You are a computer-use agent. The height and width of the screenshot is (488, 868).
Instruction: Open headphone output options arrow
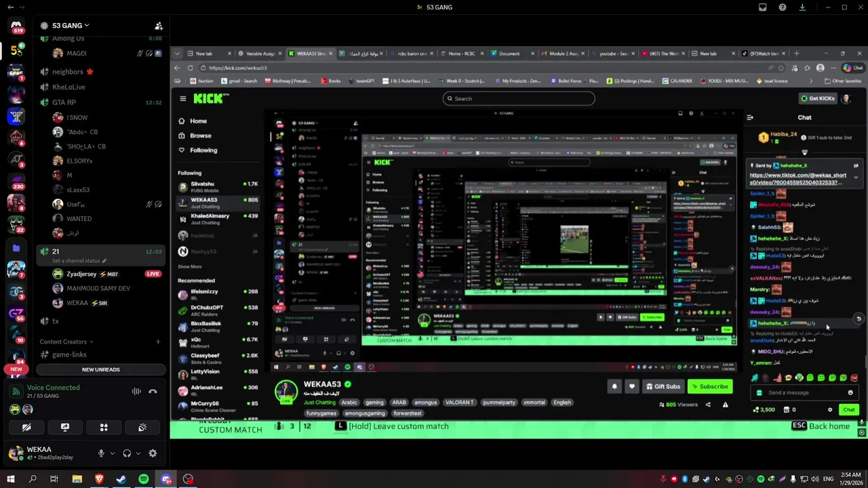[x=138, y=453]
